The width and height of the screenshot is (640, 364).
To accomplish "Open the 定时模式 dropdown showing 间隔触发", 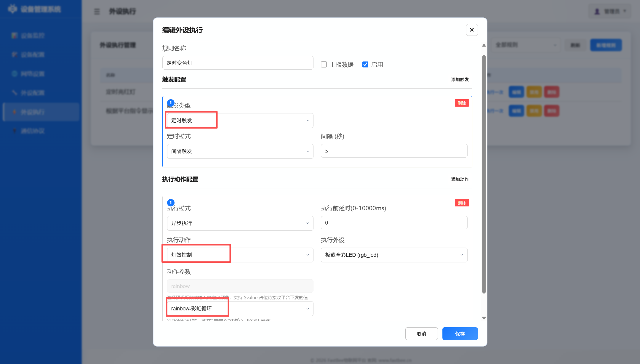I will (x=240, y=151).
